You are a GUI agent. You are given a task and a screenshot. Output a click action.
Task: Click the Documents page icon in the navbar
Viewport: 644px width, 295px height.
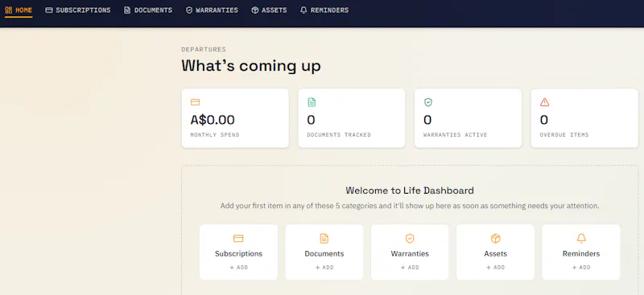point(127,10)
